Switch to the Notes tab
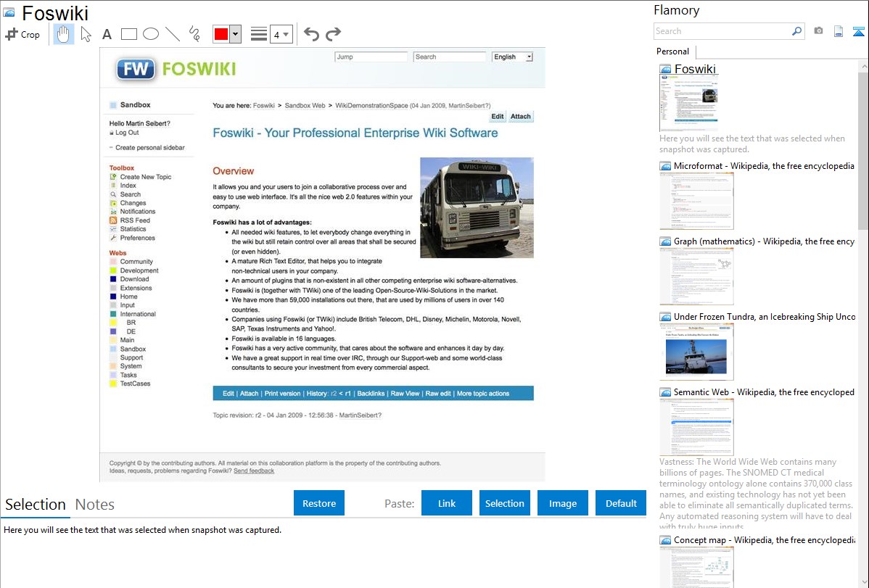This screenshot has width=869, height=588. 95,505
